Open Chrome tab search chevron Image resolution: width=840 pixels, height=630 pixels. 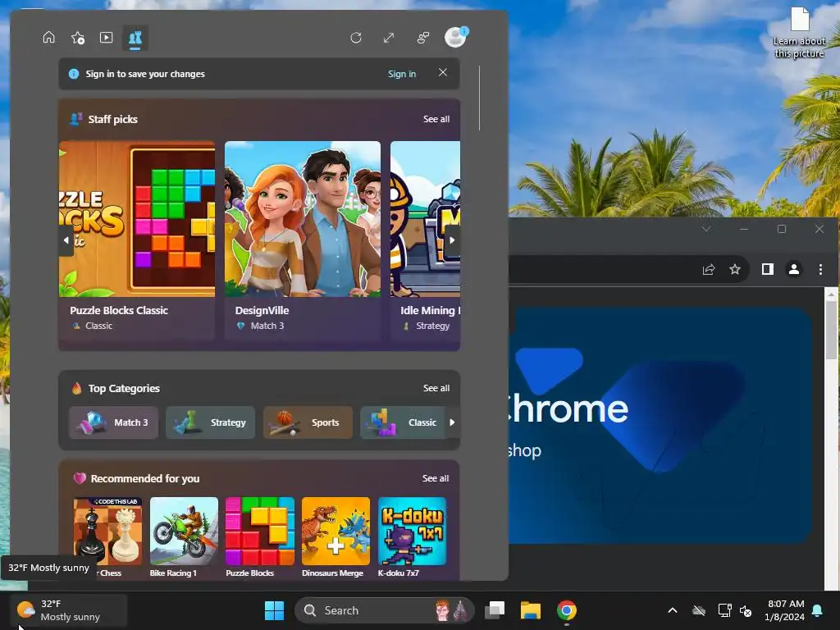click(706, 229)
